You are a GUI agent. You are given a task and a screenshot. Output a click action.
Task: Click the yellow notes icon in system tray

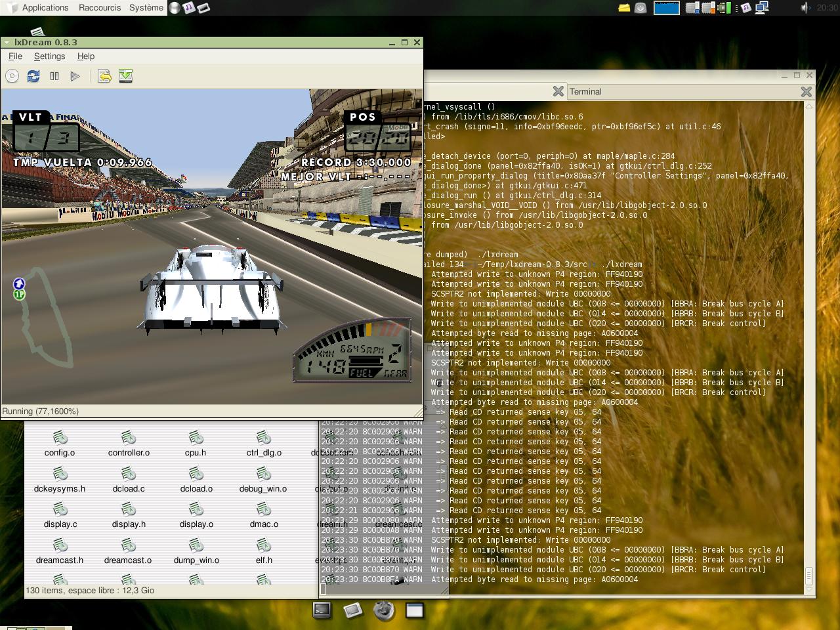pos(624,8)
